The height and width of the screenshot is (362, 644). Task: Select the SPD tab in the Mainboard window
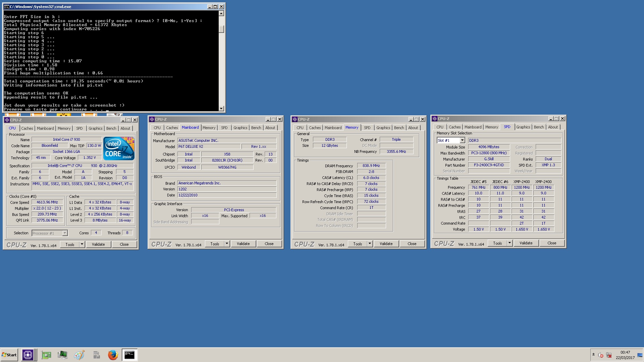point(224,128)
